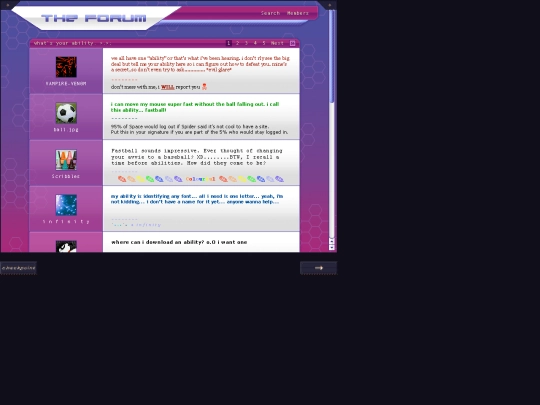Screen dimensions: 540x405
Task: Click the scrollbar down arrow
Action: coord(332,247)
